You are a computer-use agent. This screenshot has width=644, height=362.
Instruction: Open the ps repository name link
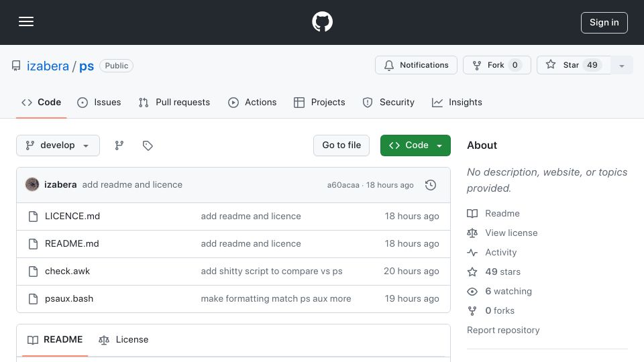[87, 66]
